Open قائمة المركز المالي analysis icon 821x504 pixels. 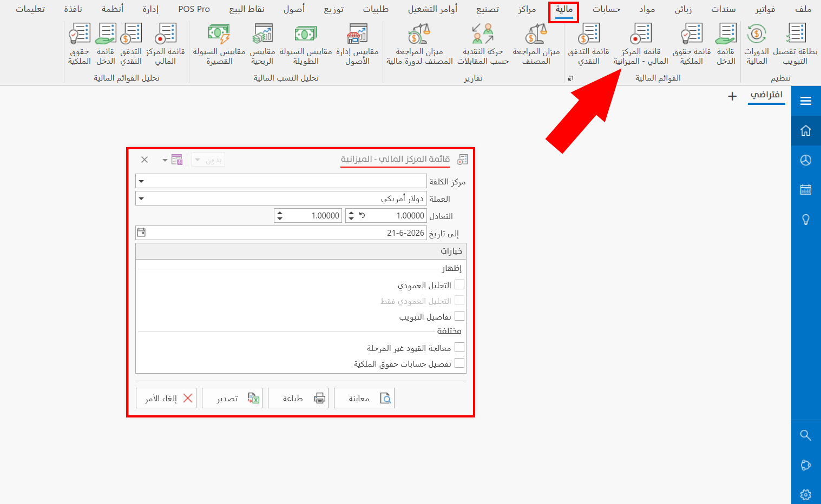coord(166,44)
